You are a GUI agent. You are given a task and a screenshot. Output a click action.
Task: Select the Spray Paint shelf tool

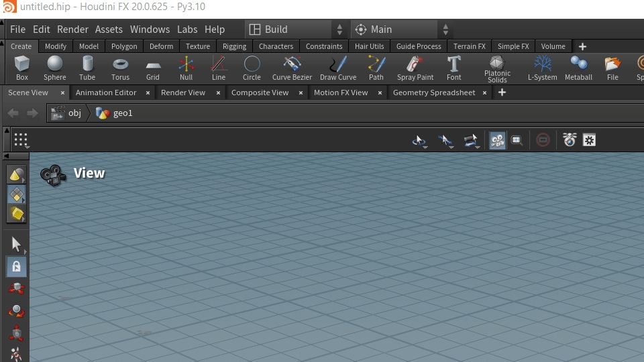point(415,68)
